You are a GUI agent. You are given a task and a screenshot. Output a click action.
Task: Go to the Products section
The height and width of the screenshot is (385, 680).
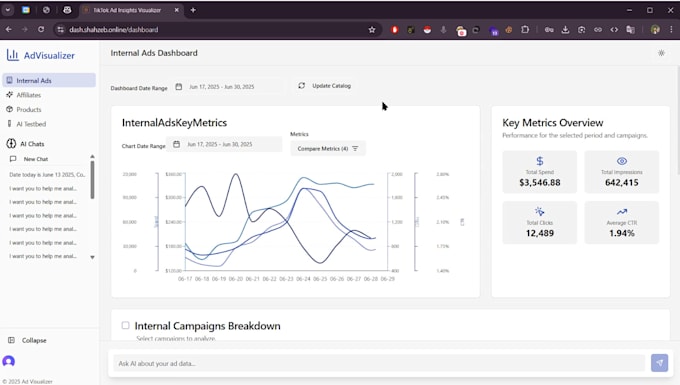29,109
